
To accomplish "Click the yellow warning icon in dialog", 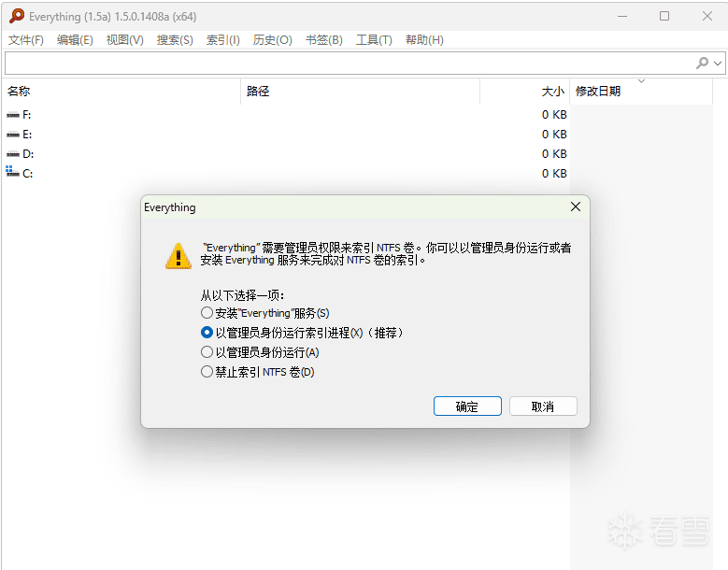I will tap(178, 256).
